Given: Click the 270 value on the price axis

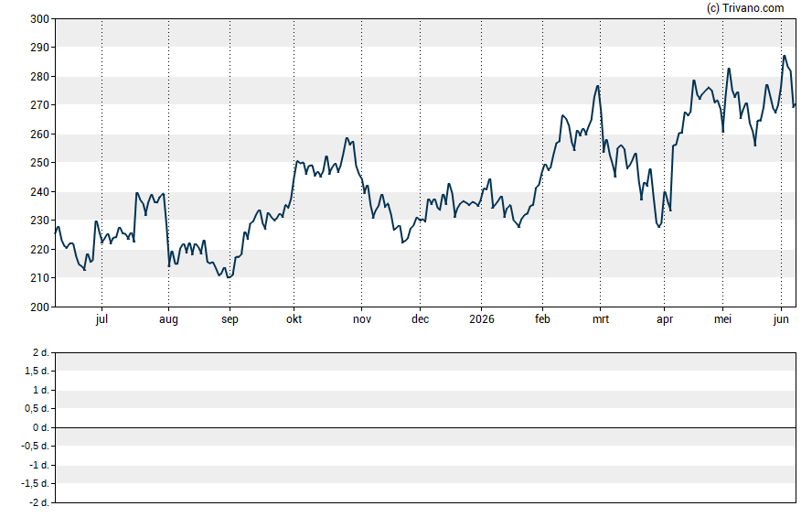Looking at the screenshot, I should tap(40, 105).
